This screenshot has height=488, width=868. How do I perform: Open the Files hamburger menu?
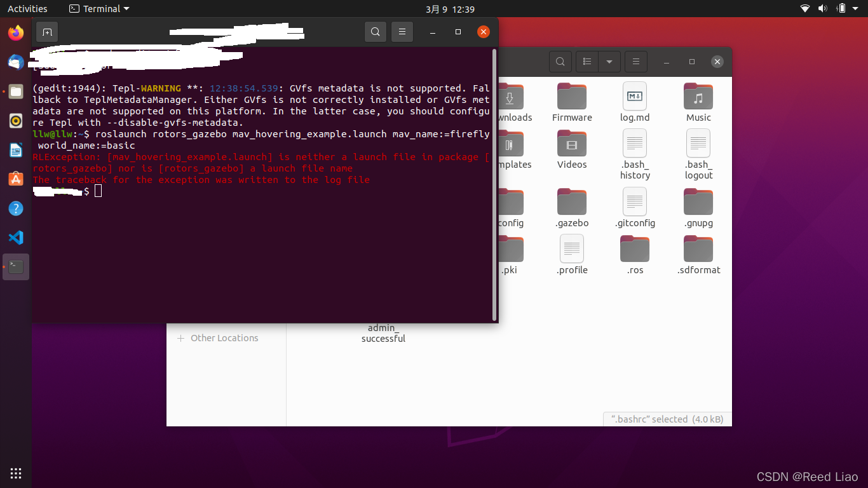(x=636, y=62)
